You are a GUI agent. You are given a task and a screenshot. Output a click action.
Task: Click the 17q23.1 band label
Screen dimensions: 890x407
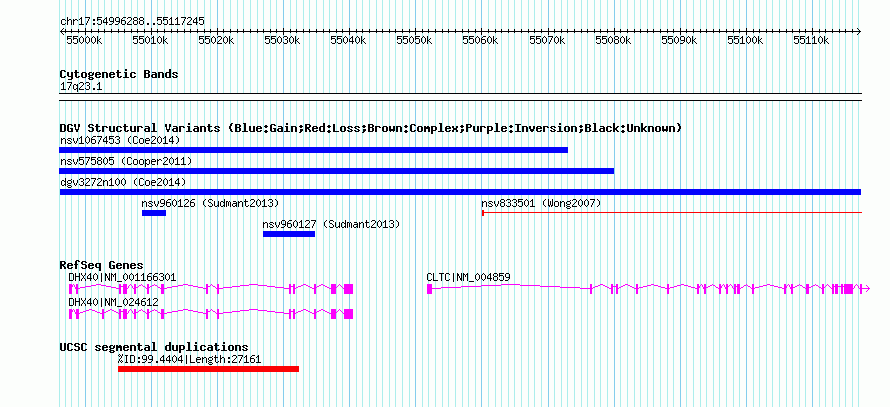(x=81, y=87)
